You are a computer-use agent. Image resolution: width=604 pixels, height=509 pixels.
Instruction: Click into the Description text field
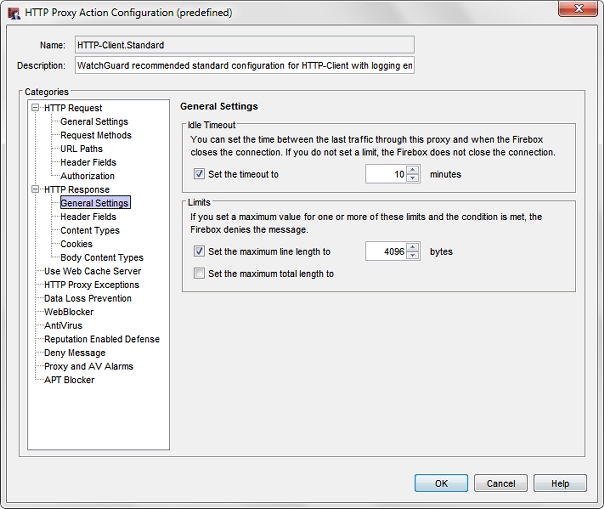[x=244, y=66]
